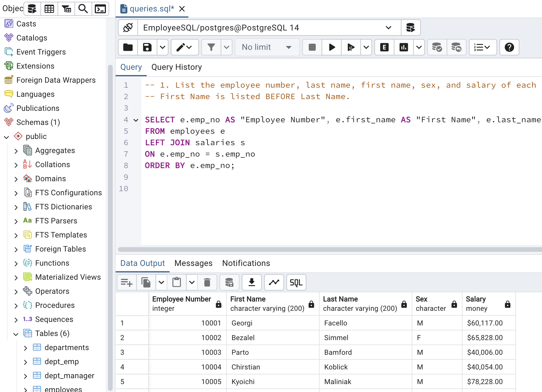Paste rows in results toolbar
The height and width of the screenshot is (392, 542).
[x=177, y=283]
